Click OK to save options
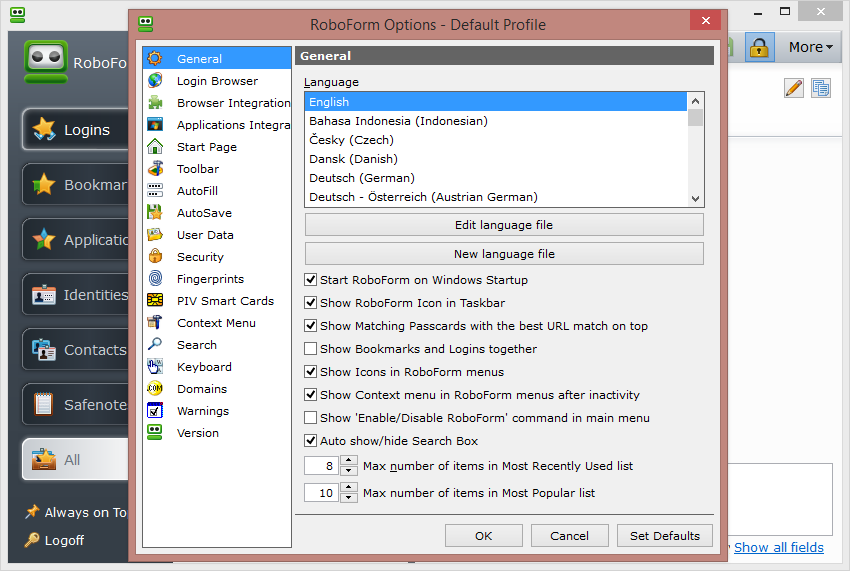The image size is (850, 571). 484,536
